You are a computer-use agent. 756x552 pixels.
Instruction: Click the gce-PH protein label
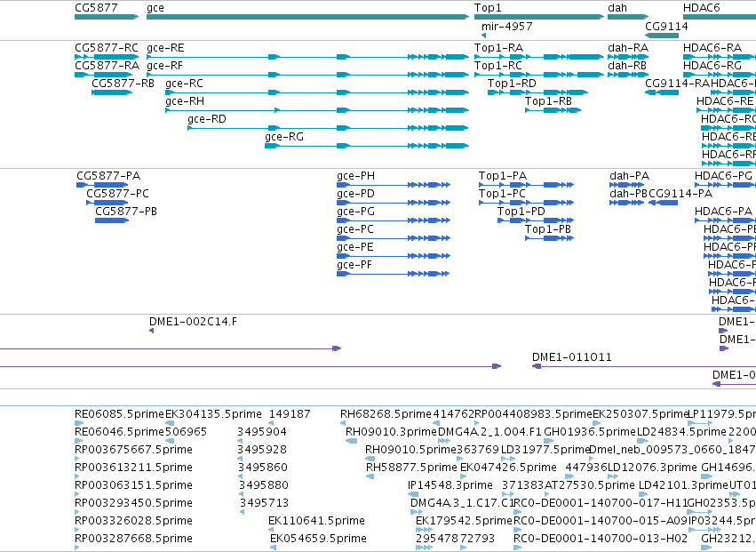point(356,177)
